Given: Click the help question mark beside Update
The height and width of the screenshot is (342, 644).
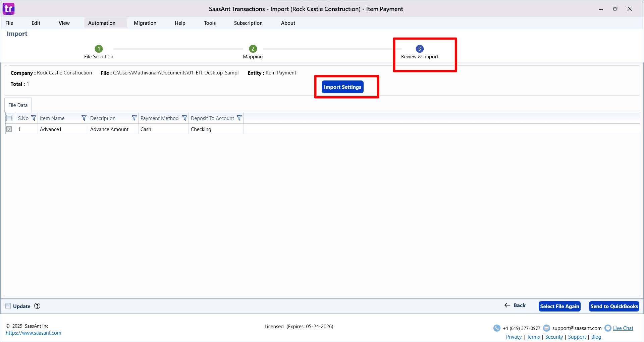Looking at the screenshot, I should coord(37,306).
